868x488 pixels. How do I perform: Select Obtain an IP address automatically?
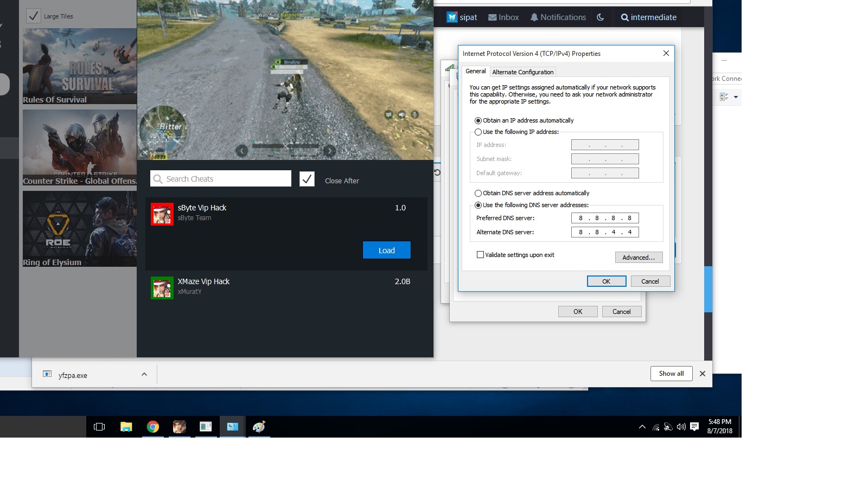(478, 120)
